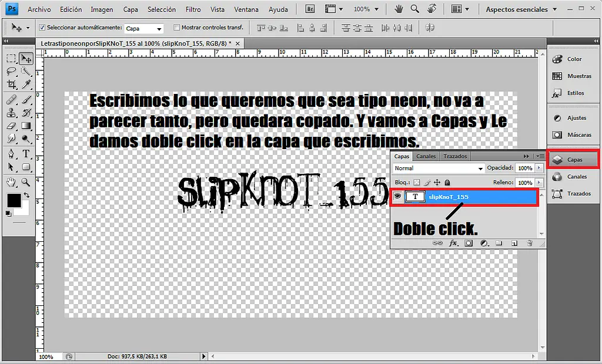
Task: Select the Brush tool
Action: coord(26,100)
